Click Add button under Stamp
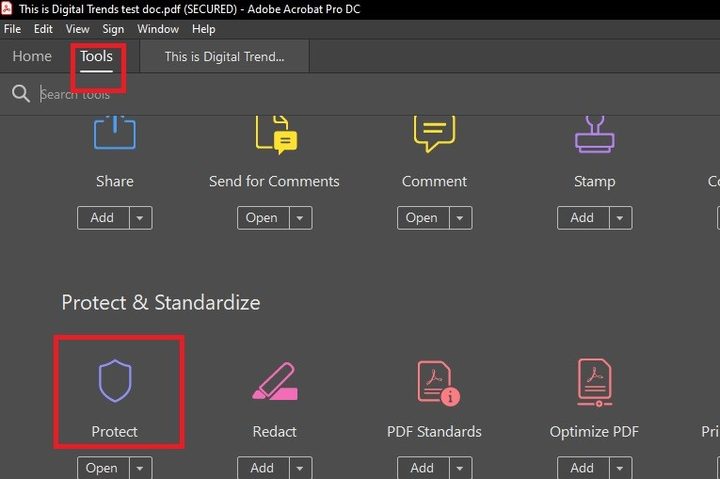This screenshot has width=720, height=479. coord(583,218)
